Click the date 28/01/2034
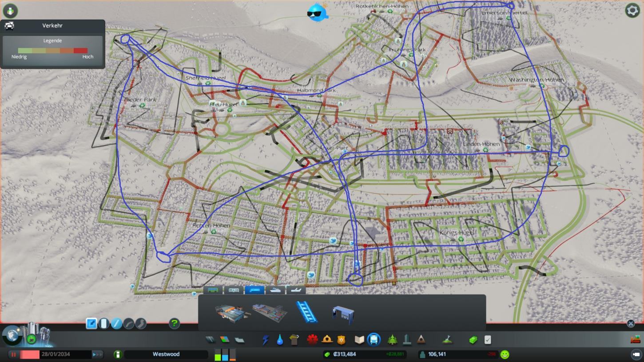The height and width of the screenshot is (362, 644). 56,354
